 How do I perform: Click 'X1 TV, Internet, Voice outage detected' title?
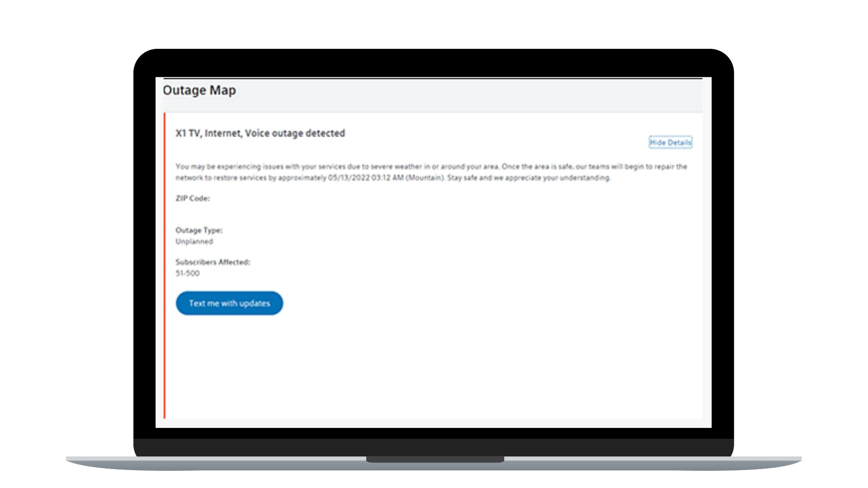[x=260, y=133]
